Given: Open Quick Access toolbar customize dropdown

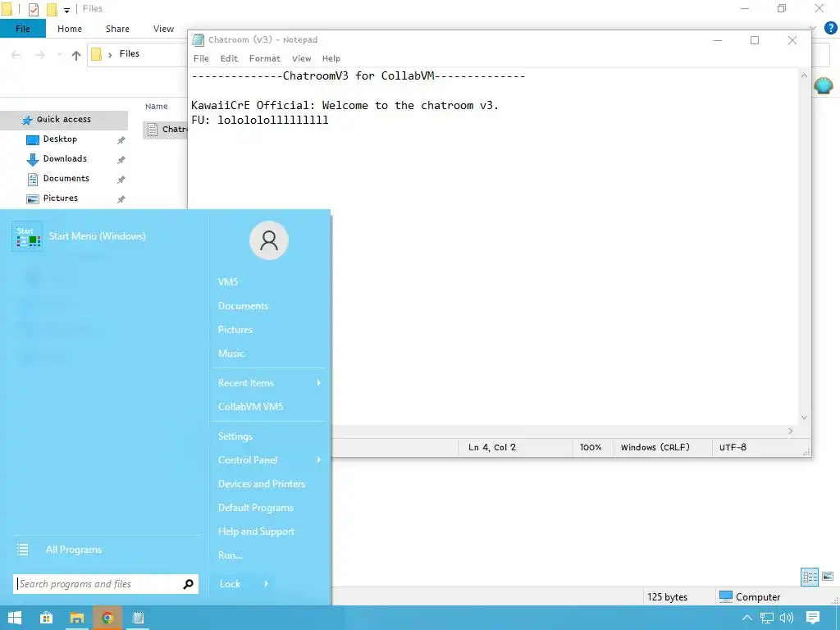Looking at the screenshot, I should tap(66, 10).
